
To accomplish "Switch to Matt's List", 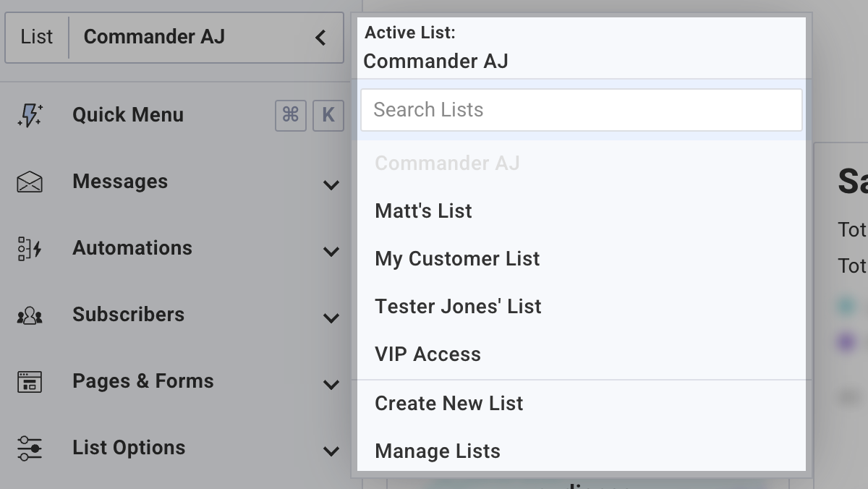I will [x=423, y=211].
